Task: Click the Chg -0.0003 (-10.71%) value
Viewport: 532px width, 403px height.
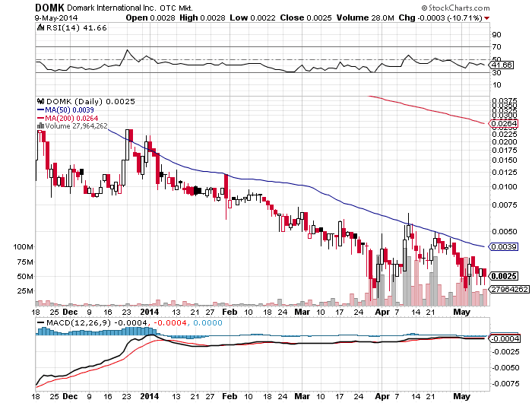Action: coord(440,17)
